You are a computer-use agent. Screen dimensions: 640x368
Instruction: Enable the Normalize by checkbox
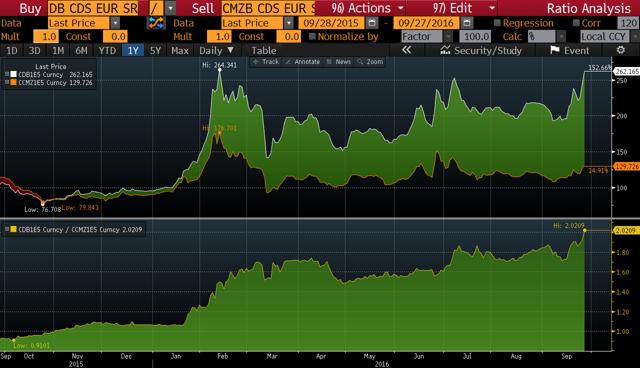[x=312, y=36]
